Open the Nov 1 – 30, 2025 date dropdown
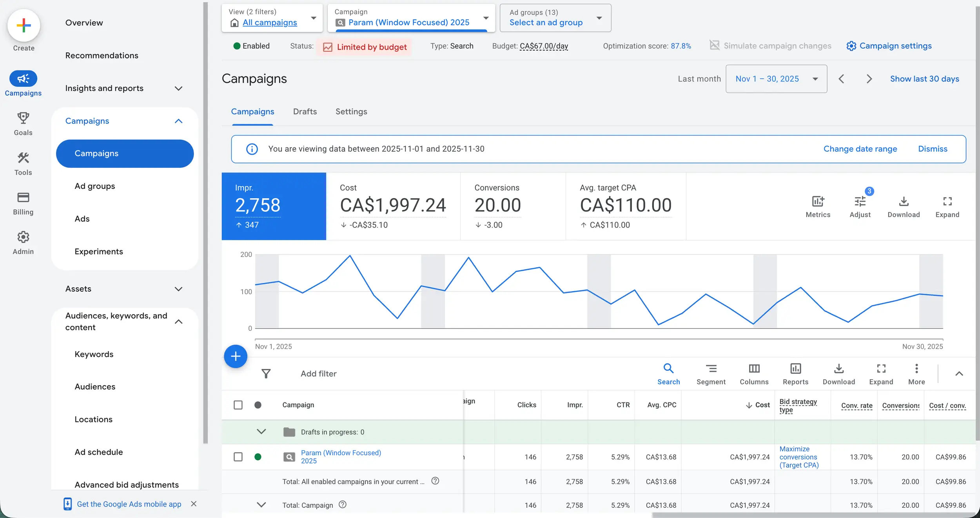The width and height of the screenshot is (980, 518). pyautogui.click(x=776, y=79)
